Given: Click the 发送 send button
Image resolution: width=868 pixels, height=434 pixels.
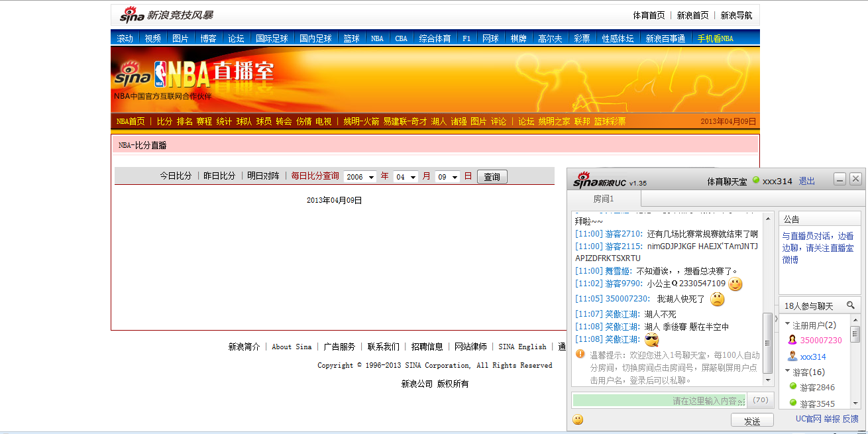Looking at the screenshot, I should pos(752,421).
